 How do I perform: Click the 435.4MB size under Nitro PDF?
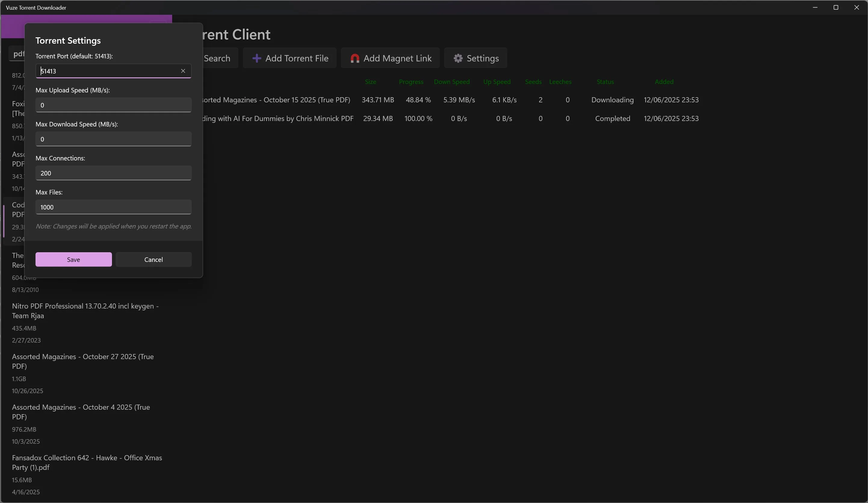(24, 328)
